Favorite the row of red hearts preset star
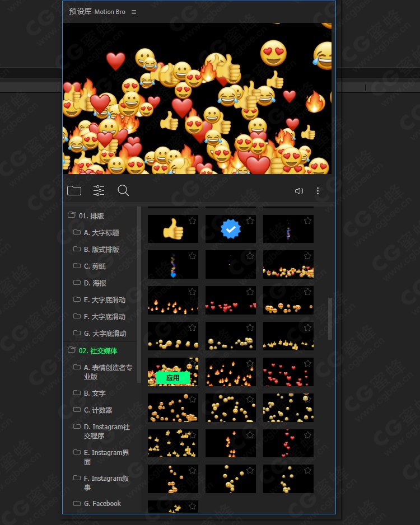This screenshot has width=420, height=525. 250,292
